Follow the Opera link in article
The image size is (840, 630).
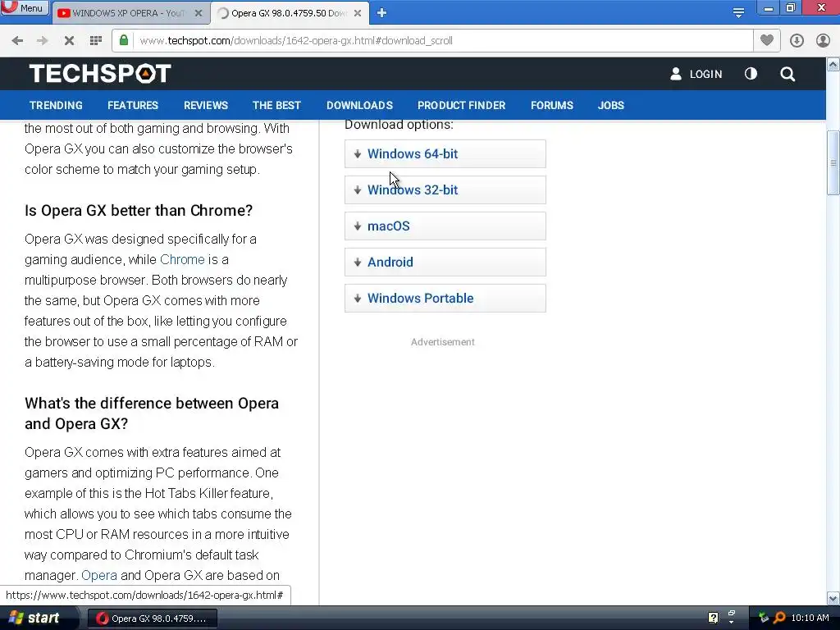pos(99,575)
